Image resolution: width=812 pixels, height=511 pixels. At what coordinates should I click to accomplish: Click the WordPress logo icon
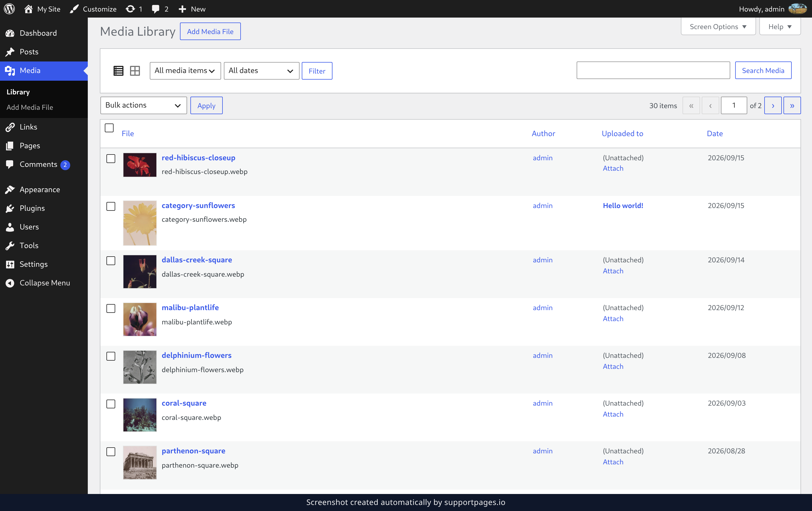9,9
